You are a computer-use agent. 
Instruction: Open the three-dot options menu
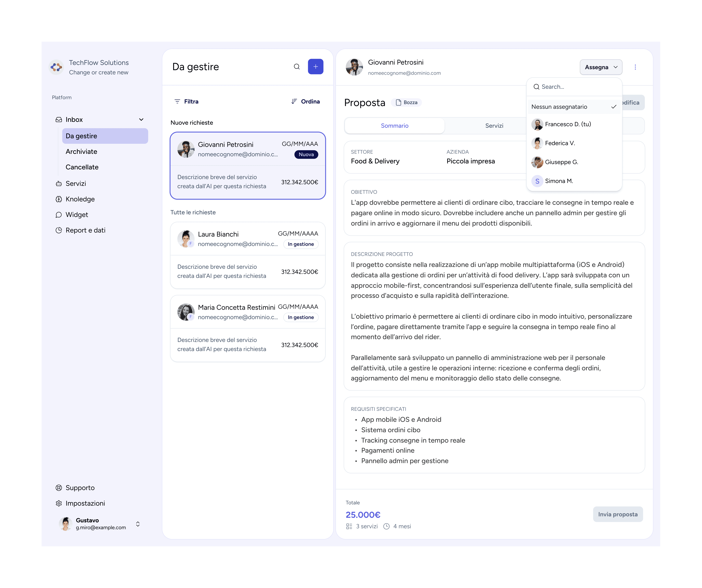635,67
